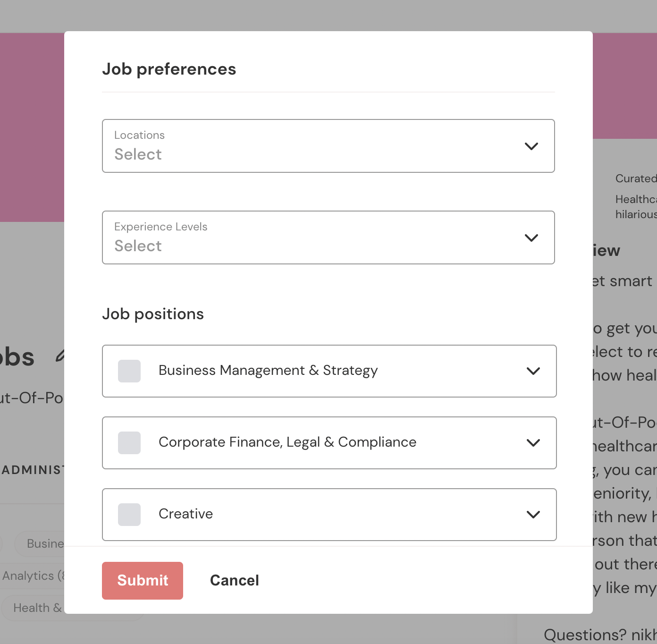Expand Business Management & Strategy chevron
The image size is (657, 644).
point(533,371)
